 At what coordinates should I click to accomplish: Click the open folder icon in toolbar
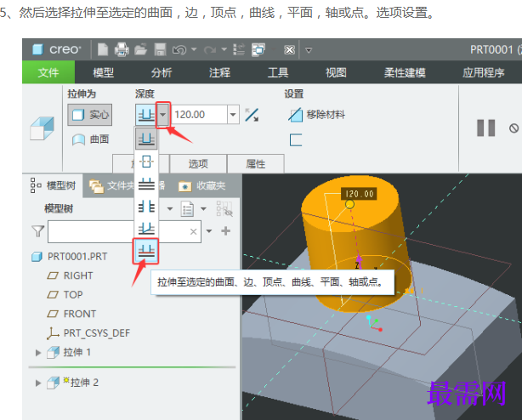point(140,50)
